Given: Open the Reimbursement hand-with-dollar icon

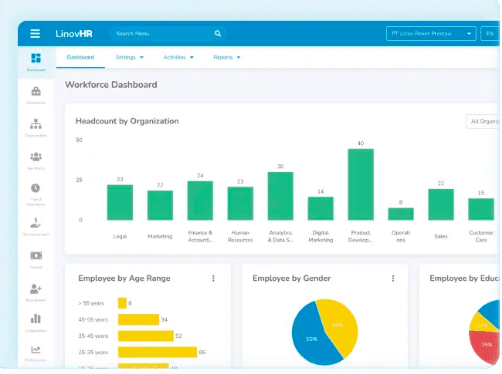Looking at the screenshot, I should tap(36, 226).
